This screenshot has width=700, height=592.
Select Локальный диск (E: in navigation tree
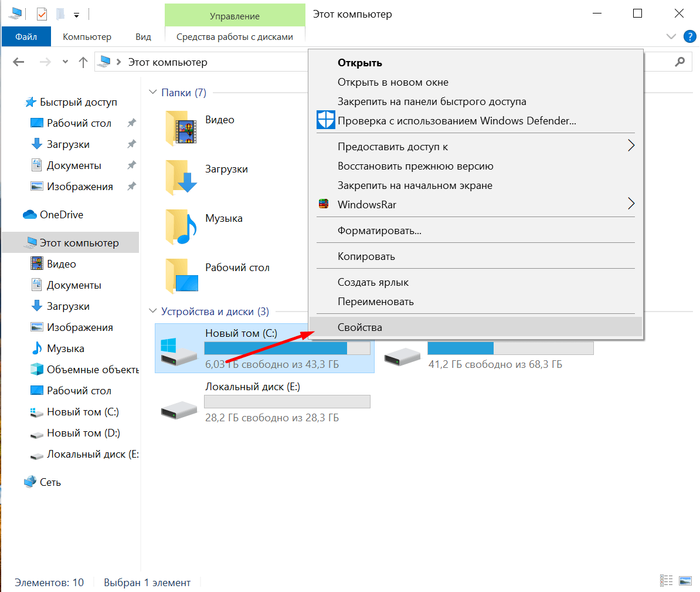93,454
